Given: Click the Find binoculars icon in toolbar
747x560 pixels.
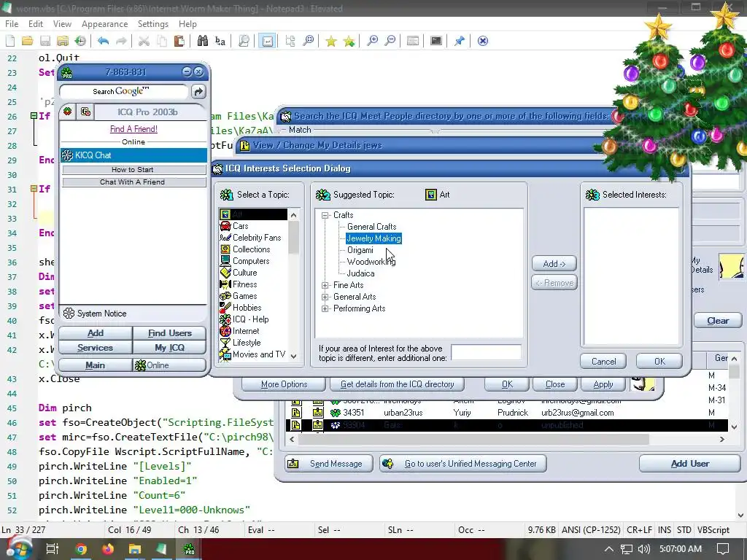Looking at the screenshot, I should (x=203, y=41).
